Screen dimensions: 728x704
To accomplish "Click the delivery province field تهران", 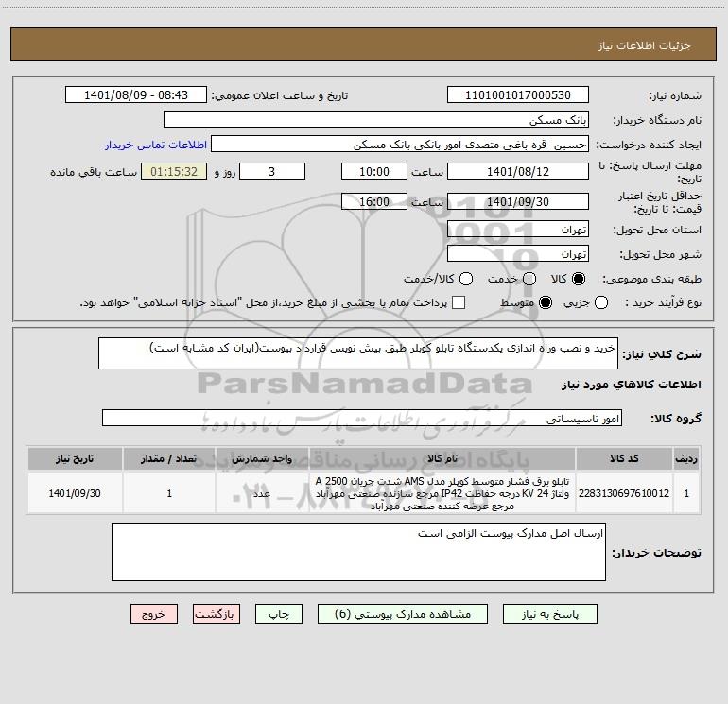I will pyautogui.click(x=518, y=229).
